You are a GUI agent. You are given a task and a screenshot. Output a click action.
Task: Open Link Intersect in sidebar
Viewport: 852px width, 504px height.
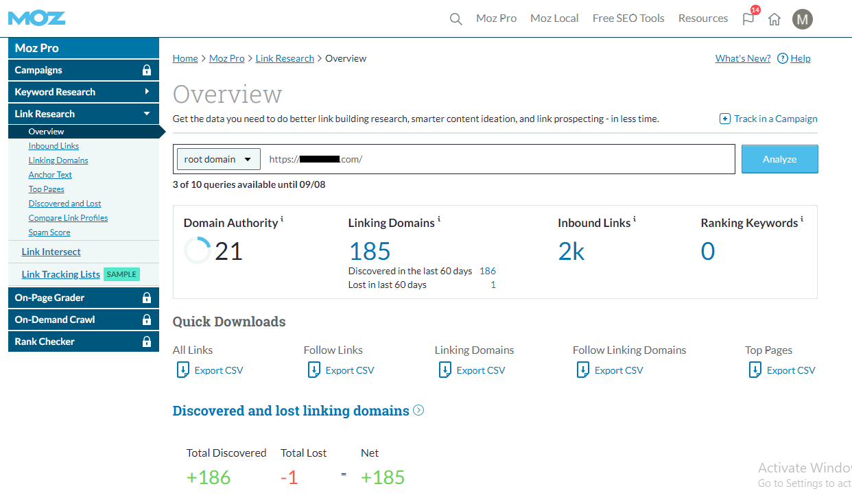pyautogui.click(x=51, y=252)
